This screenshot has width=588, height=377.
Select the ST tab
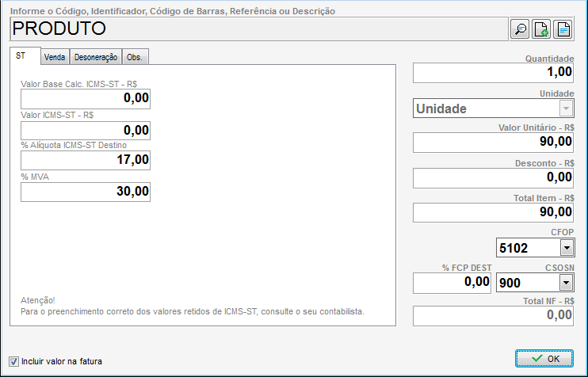[21, 56]
